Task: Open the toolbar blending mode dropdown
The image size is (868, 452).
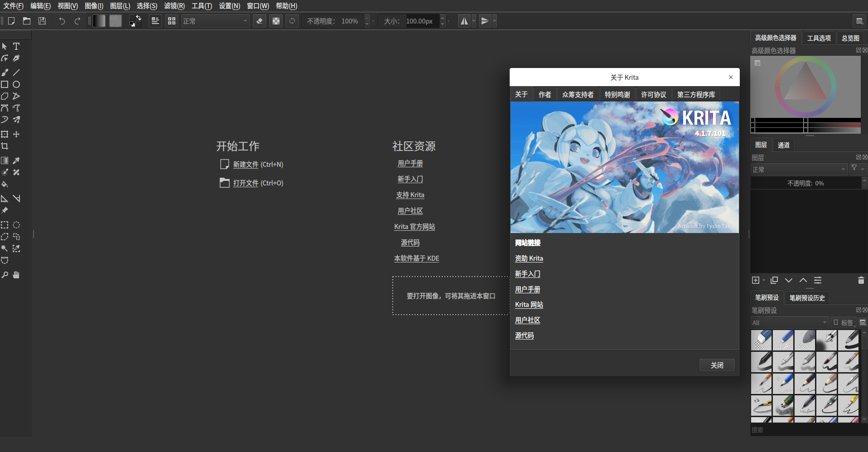Action: [216, 21]
